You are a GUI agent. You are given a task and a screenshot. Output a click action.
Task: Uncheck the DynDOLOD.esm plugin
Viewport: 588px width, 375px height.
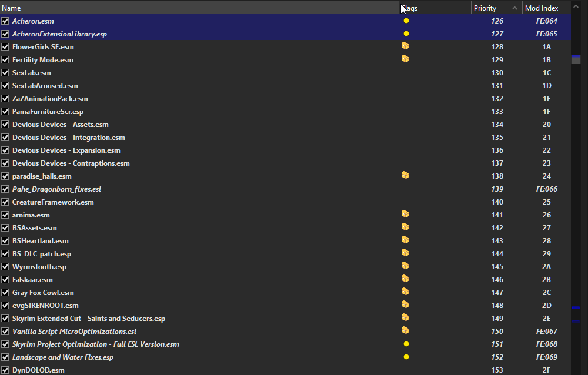click(5, 370)
